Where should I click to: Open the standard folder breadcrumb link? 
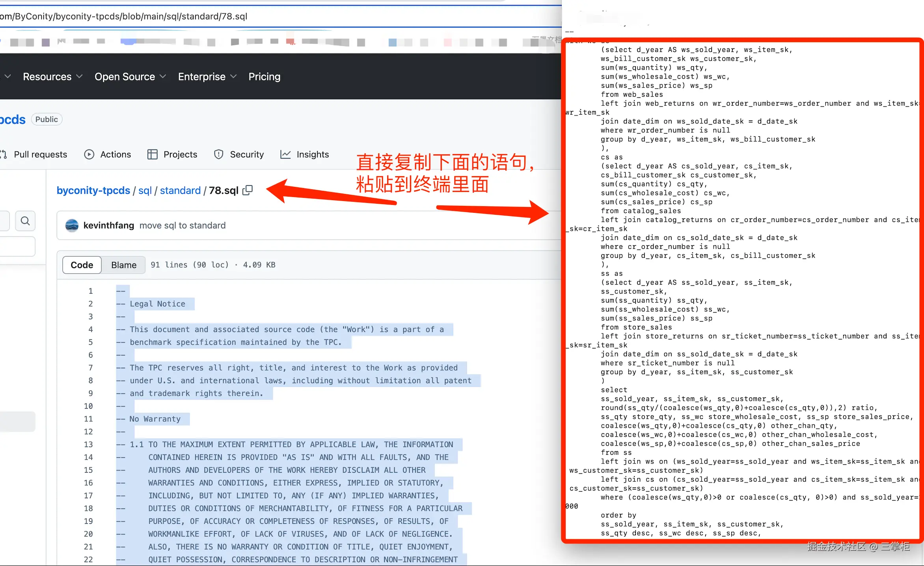(180, 190)
